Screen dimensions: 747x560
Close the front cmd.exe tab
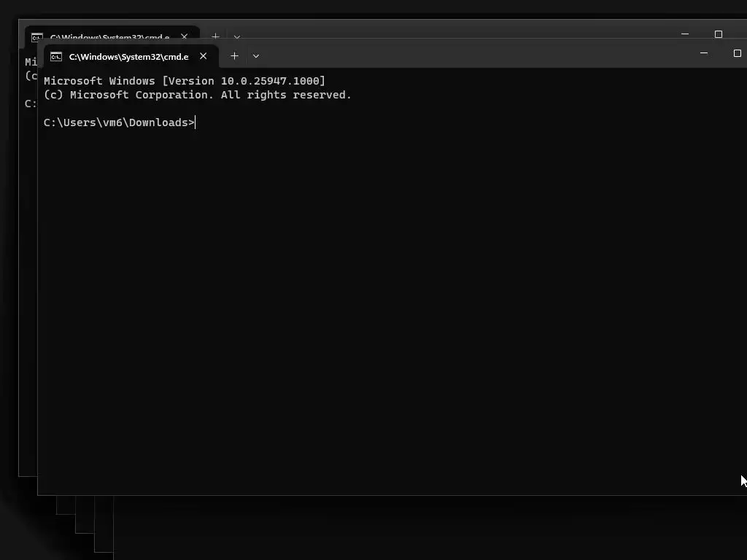click(204, 56)
